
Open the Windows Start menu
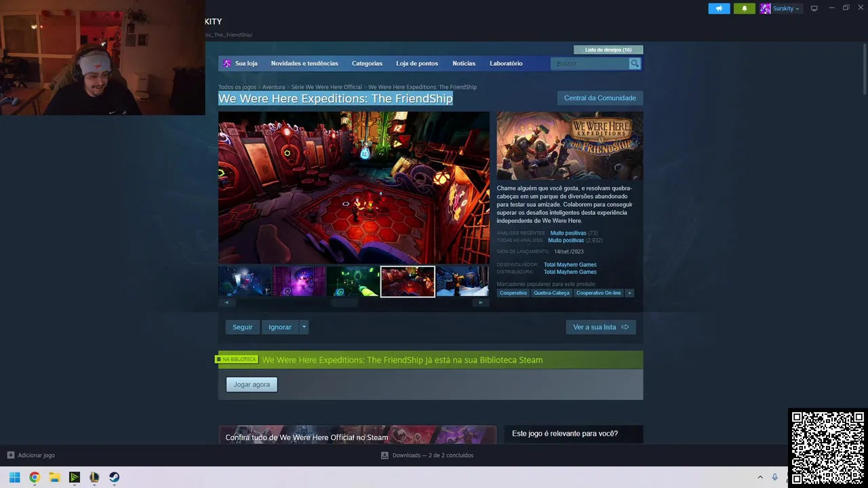click(x=14, y=477)
